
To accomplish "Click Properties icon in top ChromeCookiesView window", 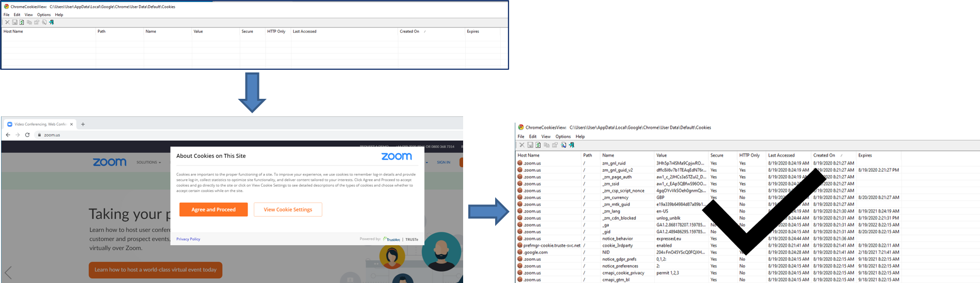I will click(x=37, y=22).
